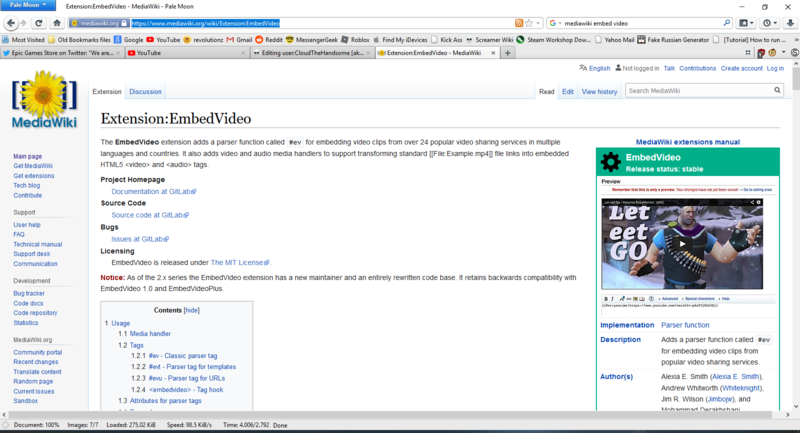This screenshot has height=433, width=800.
Task: Open the history clock dropdown button
Action: click(769, 23)
